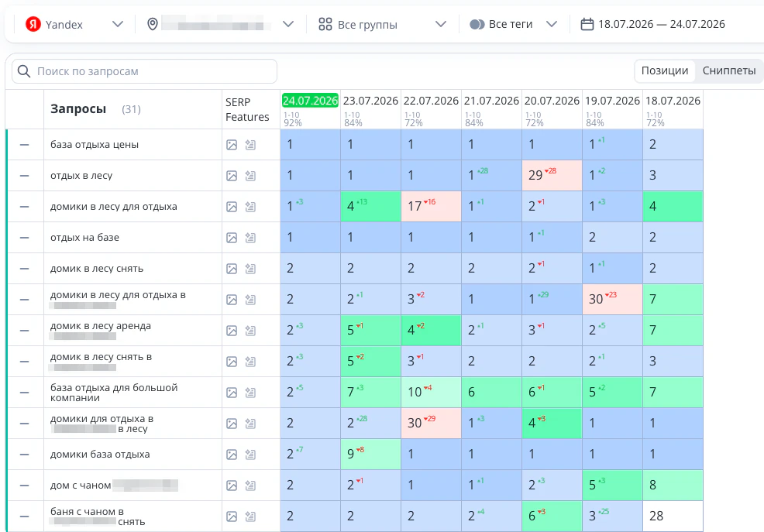Click the image SERP feature icon for «база отдыха цены»
This screenshot has height=532, width=764.
pyautogui.click(x=232, y=145)
